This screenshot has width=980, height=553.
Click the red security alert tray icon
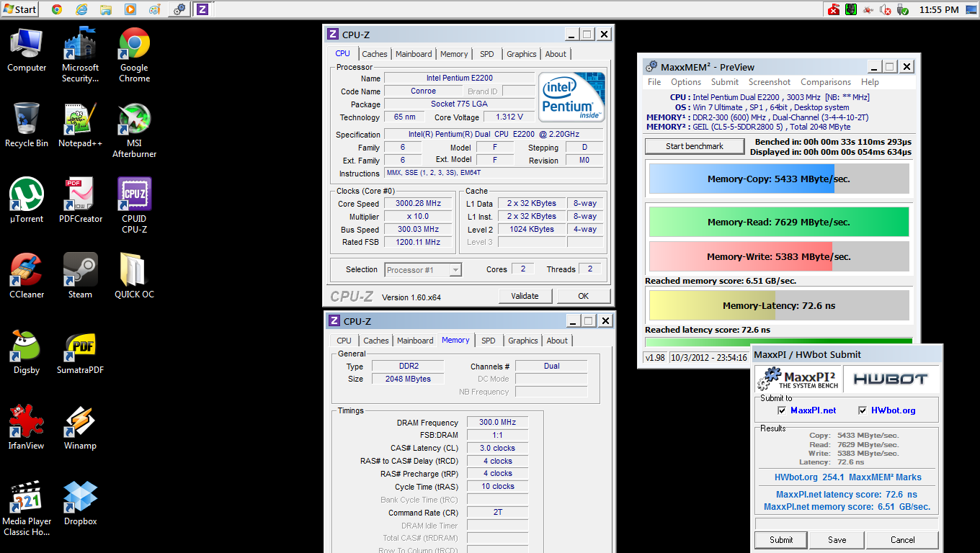[834, 9]
